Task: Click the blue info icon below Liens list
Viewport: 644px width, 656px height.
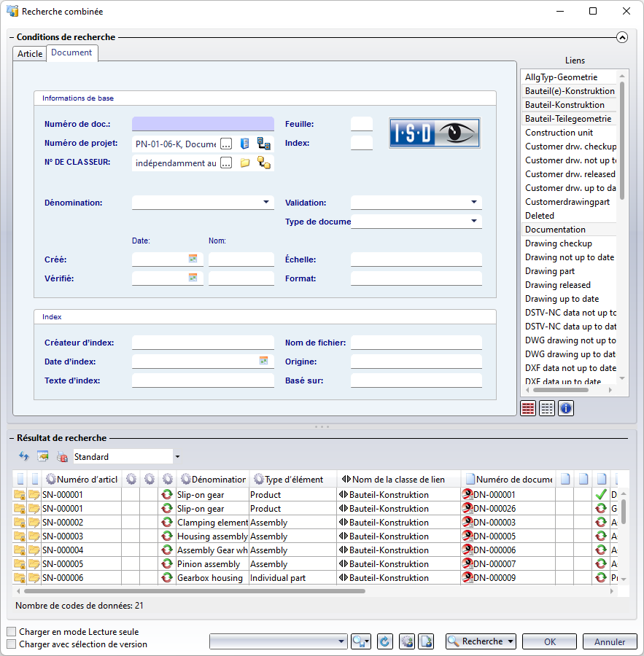Action: click(566, 408)
